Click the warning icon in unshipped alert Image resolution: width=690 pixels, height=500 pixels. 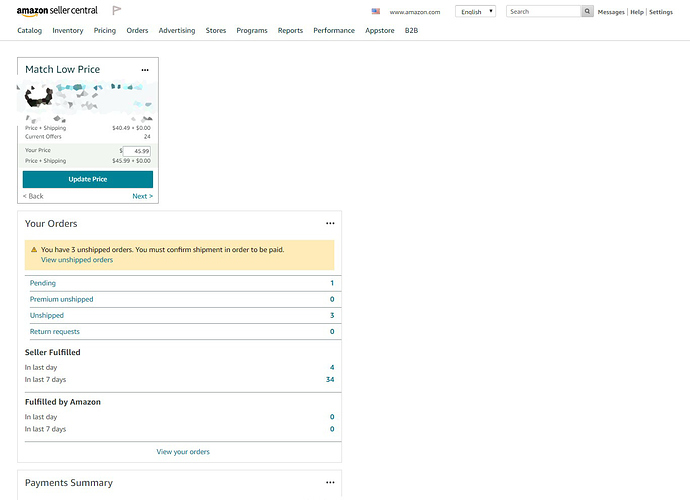34,250
